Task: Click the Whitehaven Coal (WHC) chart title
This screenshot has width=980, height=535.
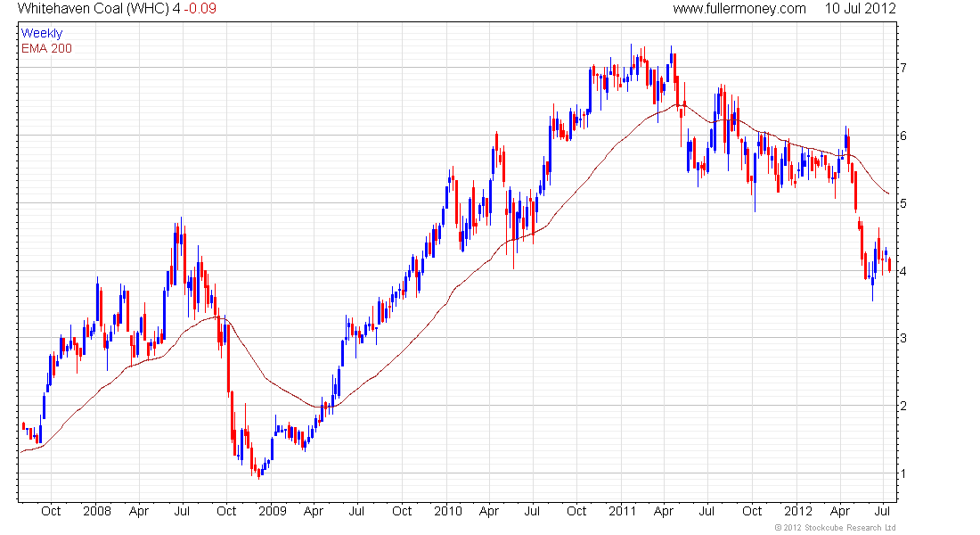Action: click(x=94, y=9)
